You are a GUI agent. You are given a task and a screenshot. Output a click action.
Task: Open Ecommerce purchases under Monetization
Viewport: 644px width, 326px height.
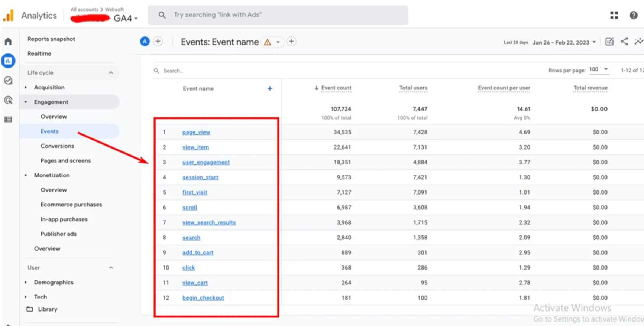pyautogui.click(x=71, y=205)
